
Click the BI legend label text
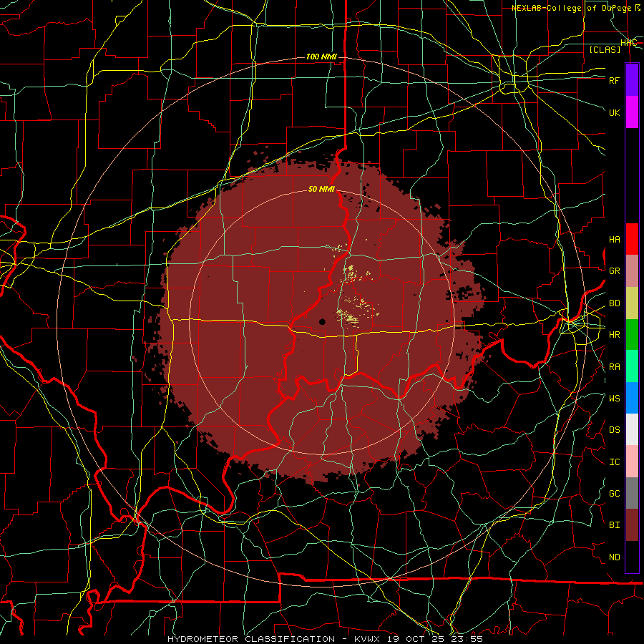click(x=614, y=525)
